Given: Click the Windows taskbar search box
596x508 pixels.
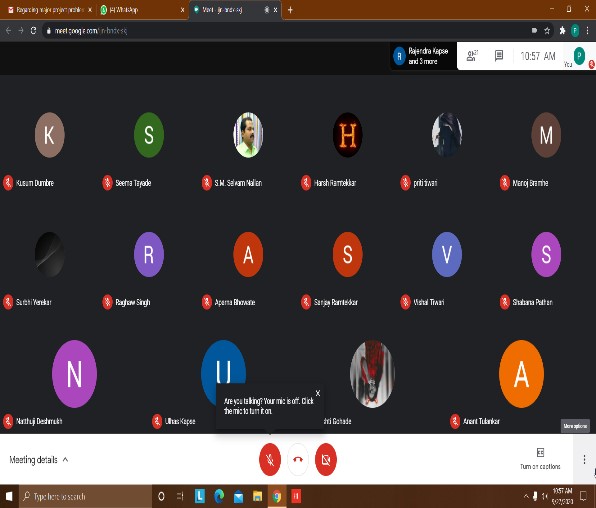Looking at the screenshot, I should coord(86,496).
